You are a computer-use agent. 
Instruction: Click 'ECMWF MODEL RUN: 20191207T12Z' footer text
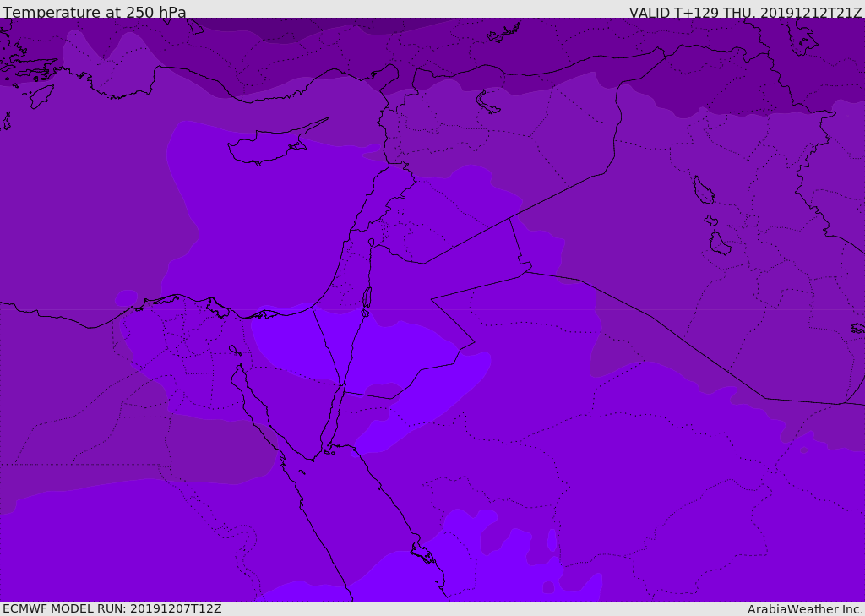(112, 609)
